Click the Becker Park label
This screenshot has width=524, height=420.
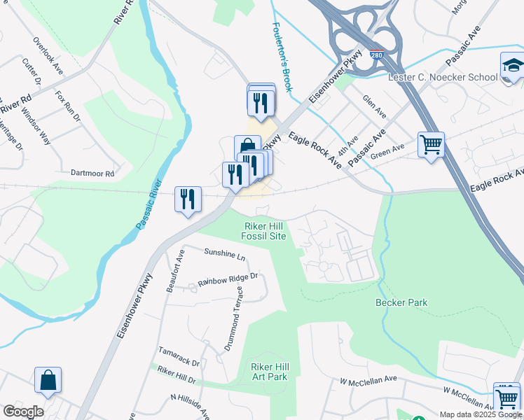coord(401,302)
